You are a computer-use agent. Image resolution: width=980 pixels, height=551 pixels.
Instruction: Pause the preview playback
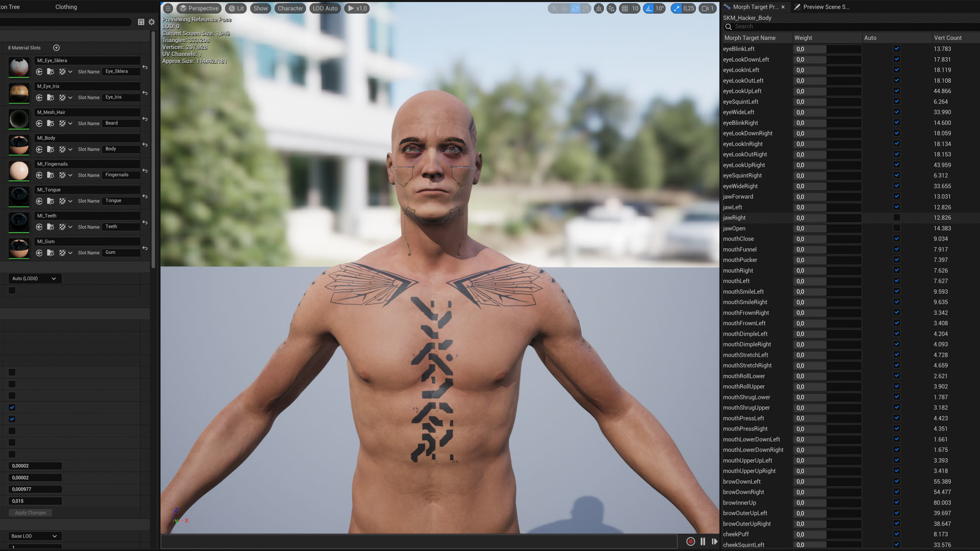(703, 542)
